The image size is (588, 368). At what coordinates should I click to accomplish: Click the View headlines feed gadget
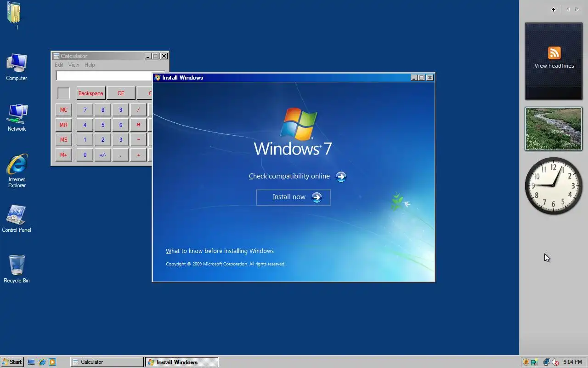pyautogui.click(x=554, y=61)
